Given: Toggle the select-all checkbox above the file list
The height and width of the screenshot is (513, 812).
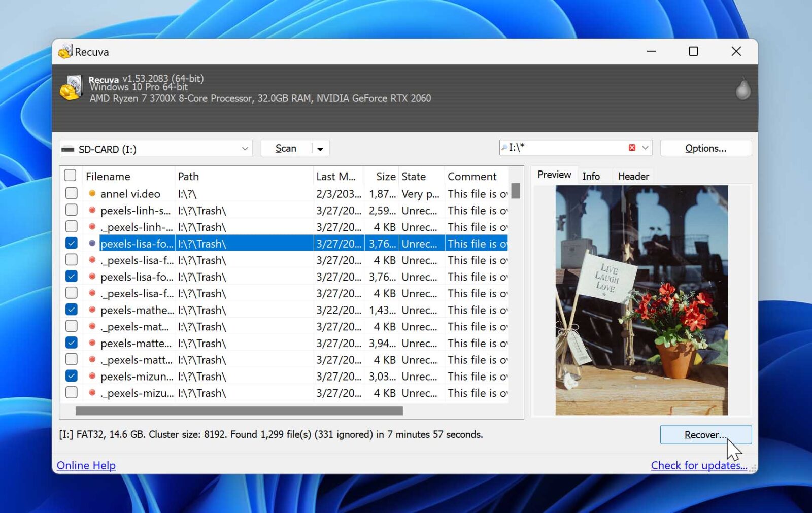Looking at the screenshot, I should tap(71, 175).
